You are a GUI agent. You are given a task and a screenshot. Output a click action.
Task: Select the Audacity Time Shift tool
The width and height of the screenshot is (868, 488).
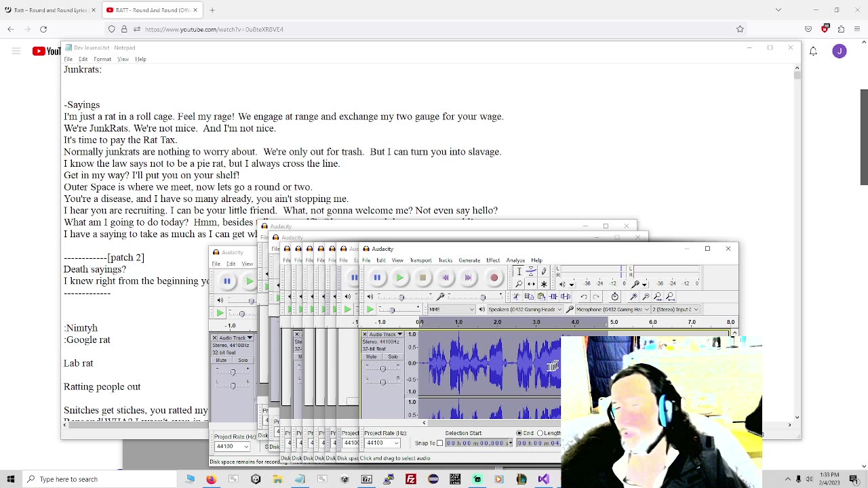coord(531,284)
